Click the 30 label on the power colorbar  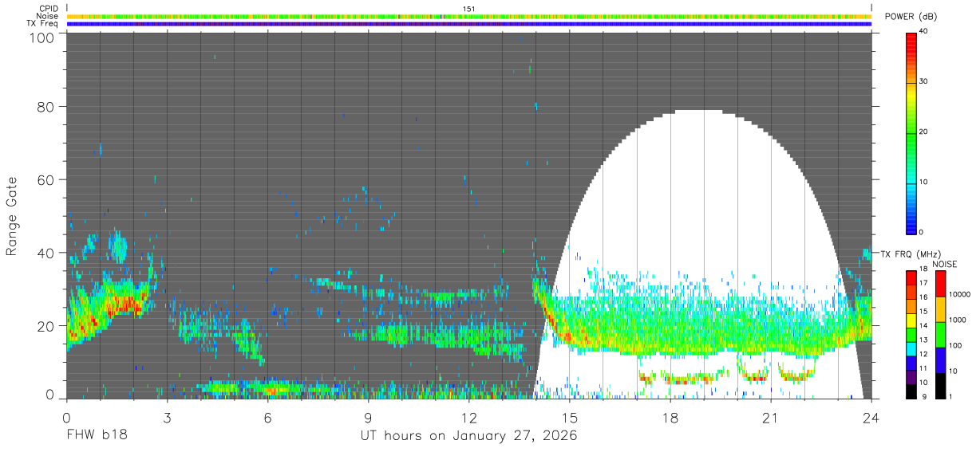(924, 81)
